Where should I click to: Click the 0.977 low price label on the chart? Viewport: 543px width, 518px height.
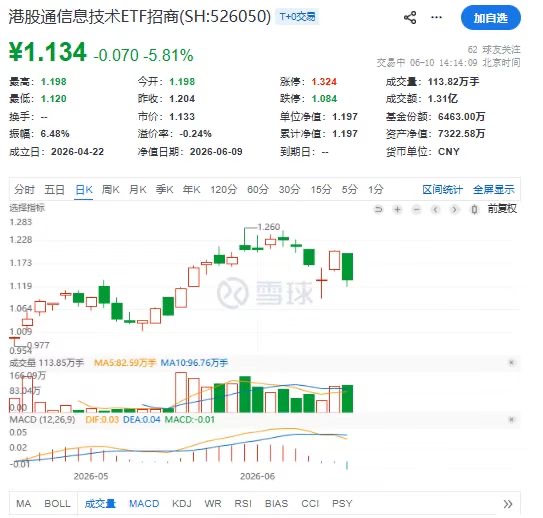[x=38, y=345]
